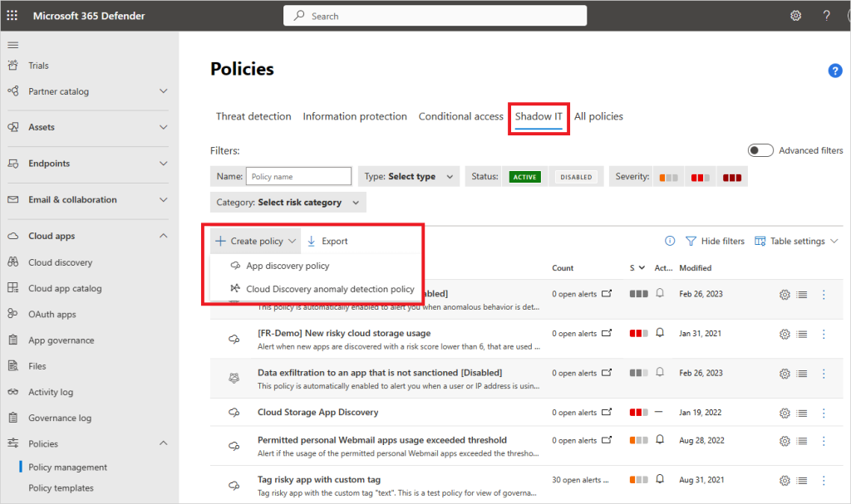The image size is (851, 504).
Task: Click the Export download button
Action: click(x=327, y=241)
